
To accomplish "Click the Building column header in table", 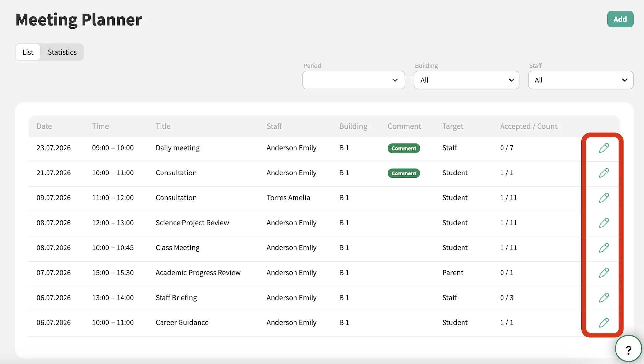I will [x=353, y=126].
